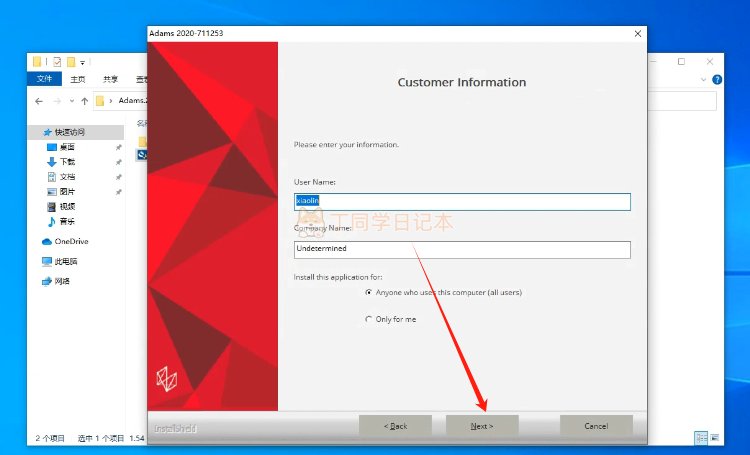Screen dimensions: 750x455
Task: Switch Explorer to details view icon
Action: pyautogui.click(x=701, y=437)
